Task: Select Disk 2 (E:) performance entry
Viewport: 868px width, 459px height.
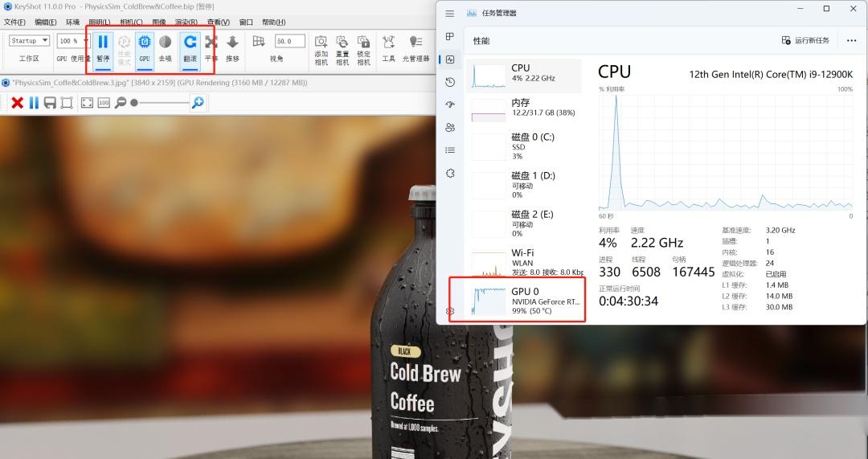Action: [x=524, y=223]
